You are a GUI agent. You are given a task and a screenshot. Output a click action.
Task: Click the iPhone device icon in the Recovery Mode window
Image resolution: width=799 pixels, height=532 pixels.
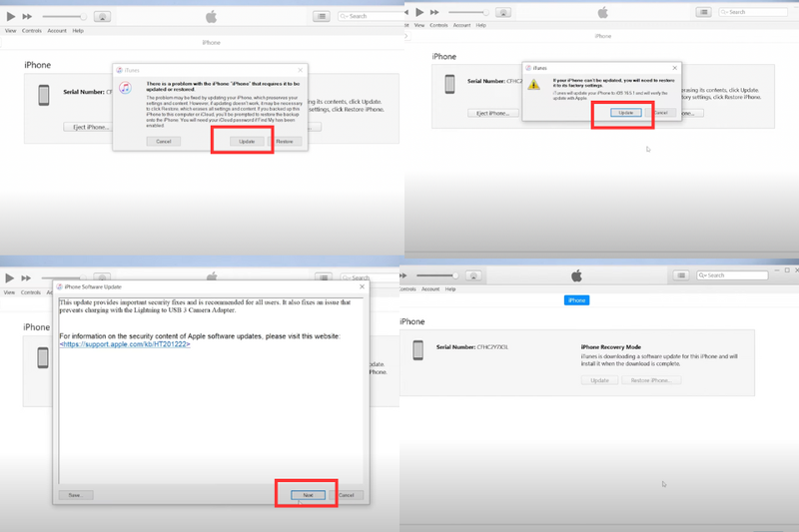pos(417,350)
